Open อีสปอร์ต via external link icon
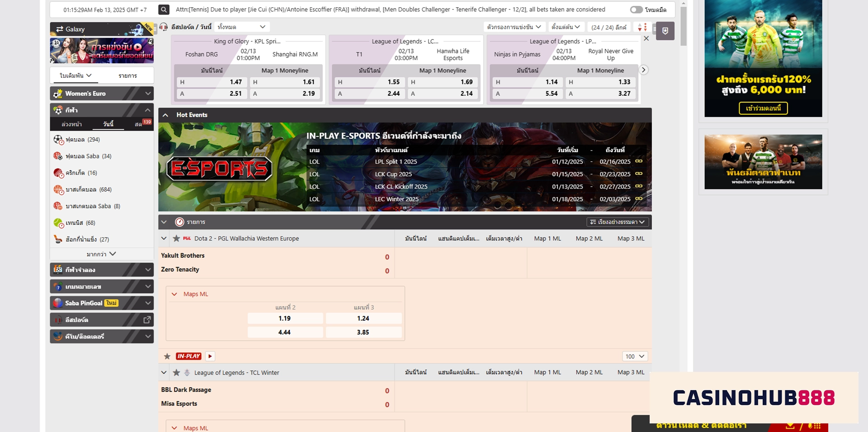This screenshot has width=868, height=432. [147, 319]
